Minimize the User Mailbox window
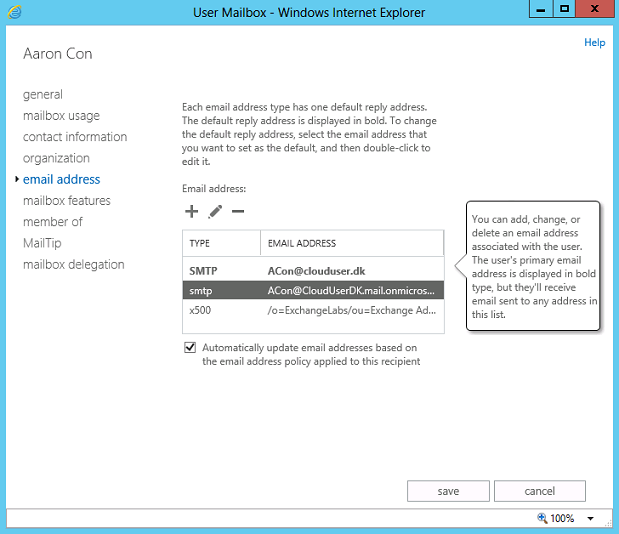This screenshot has width=619, height=534. point(541,9)
